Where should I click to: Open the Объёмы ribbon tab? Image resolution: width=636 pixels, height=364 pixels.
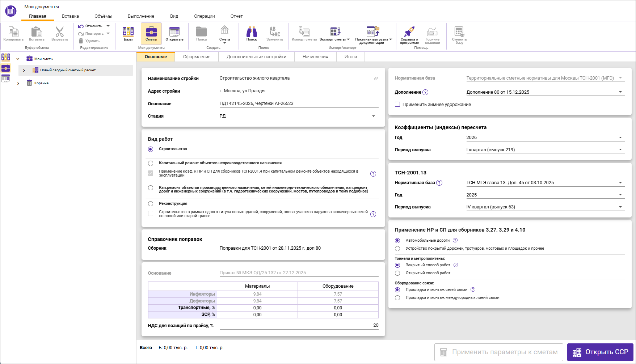[103, 16]
